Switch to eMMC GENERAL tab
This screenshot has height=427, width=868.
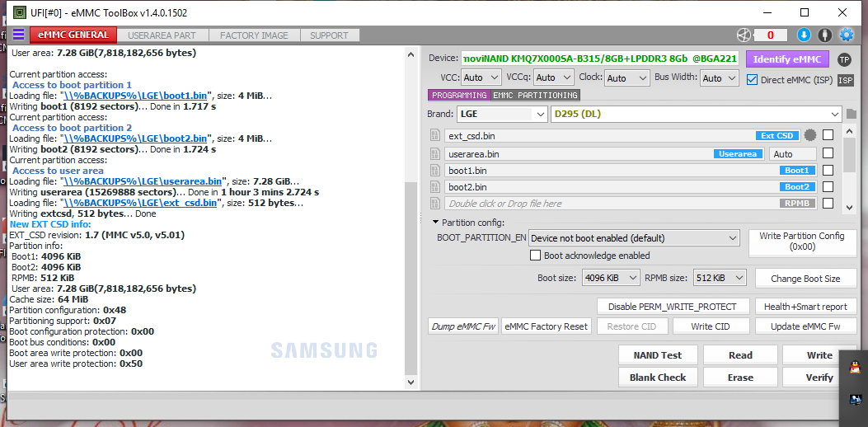tap(73, 35)
